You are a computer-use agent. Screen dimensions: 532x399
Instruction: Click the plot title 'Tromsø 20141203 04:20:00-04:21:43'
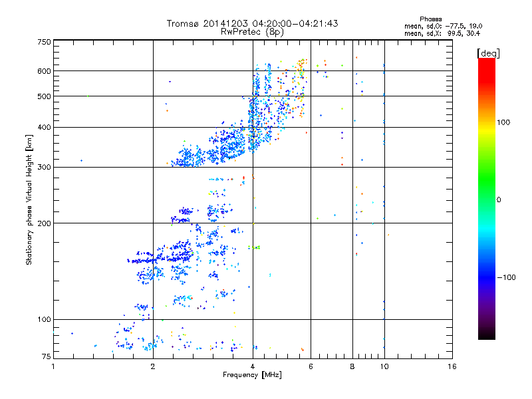click(252, 23)
